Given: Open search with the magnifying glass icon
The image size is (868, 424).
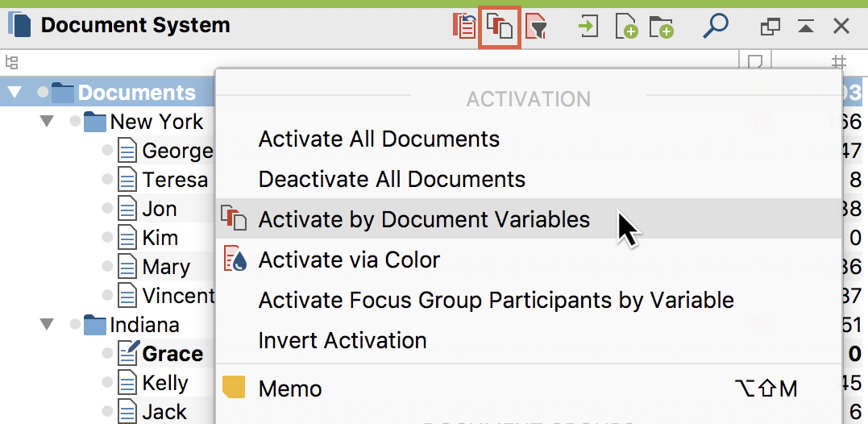Looking at the screenshot, I should coord(715,26).
